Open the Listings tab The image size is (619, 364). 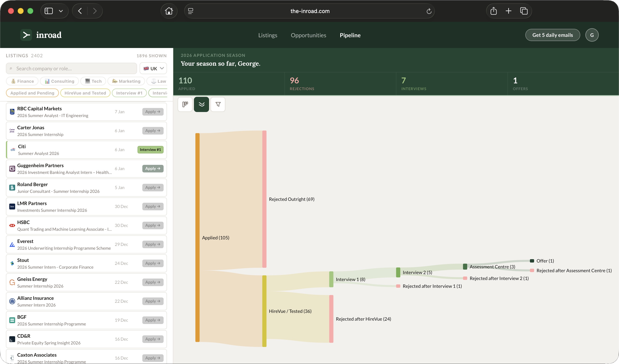coord(267,35)
